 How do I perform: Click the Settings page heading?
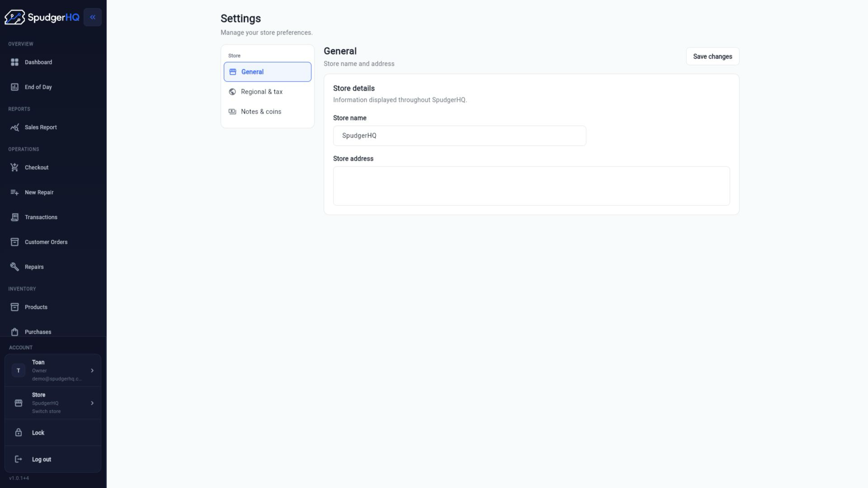[241, 19]
